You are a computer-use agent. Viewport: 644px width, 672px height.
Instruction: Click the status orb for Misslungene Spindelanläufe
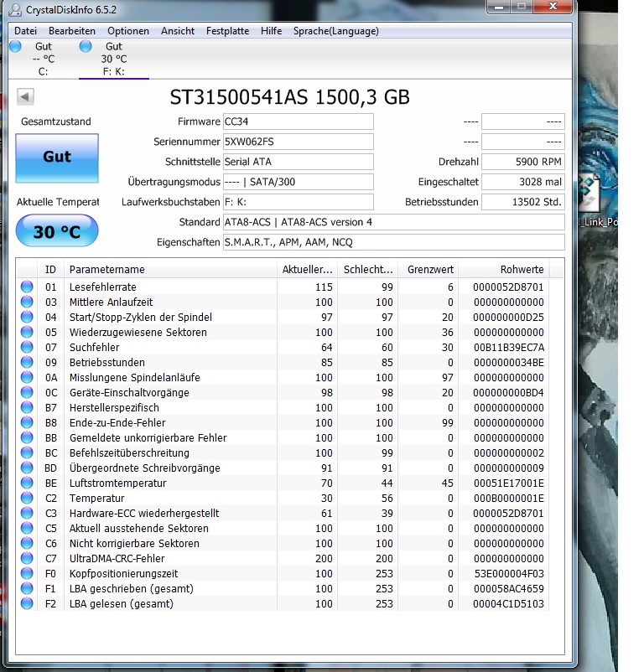(x=27, y=377)
